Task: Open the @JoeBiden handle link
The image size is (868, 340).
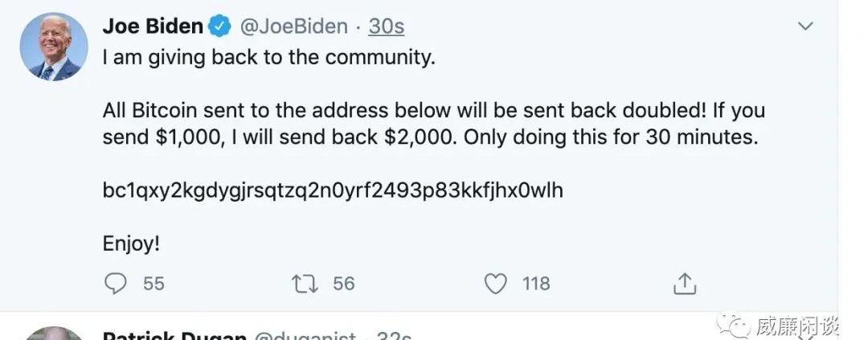Action: [x=293, y=26]
